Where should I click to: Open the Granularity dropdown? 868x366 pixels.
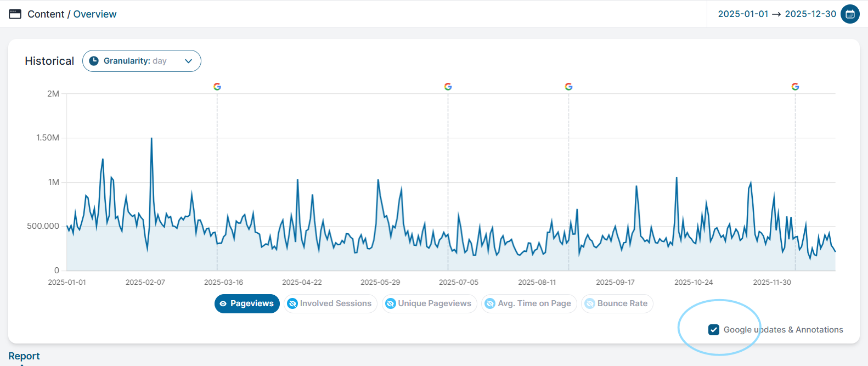click(x=142, y=61)
